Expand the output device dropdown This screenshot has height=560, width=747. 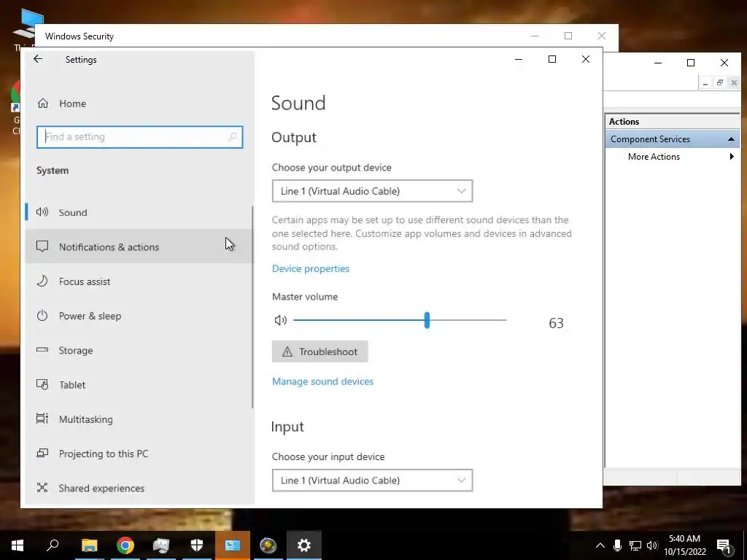372,191
